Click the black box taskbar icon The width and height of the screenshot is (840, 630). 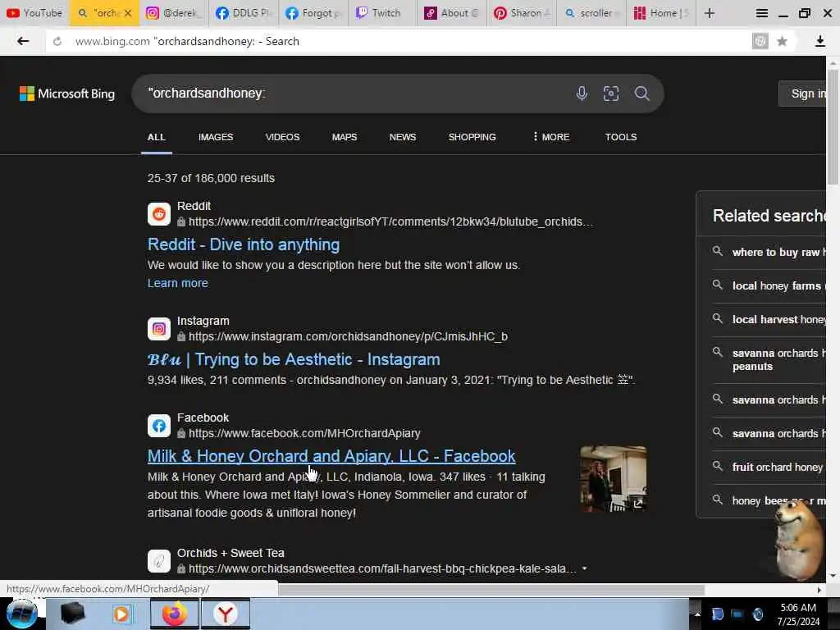pyautogui.click(x=73, y=614)
